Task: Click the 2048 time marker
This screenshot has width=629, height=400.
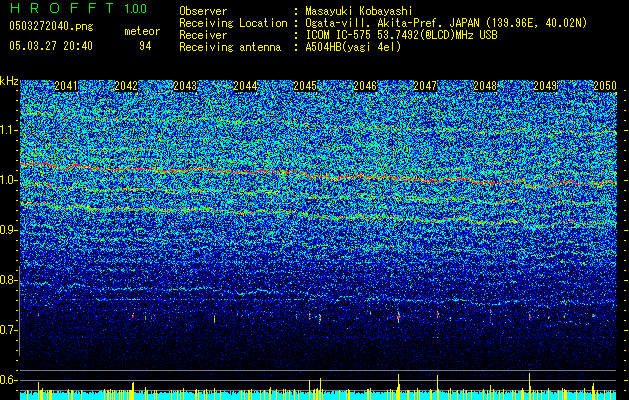Action: pyautogui.click(x=485, y=86)
